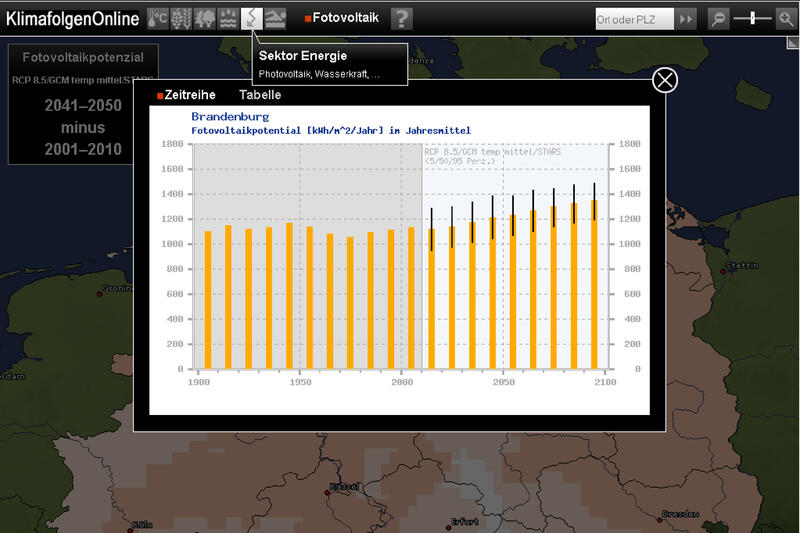Zoom out with the minus magnifier
The width and height of the screenshot is (800, 533).
(x=718, y=19)
